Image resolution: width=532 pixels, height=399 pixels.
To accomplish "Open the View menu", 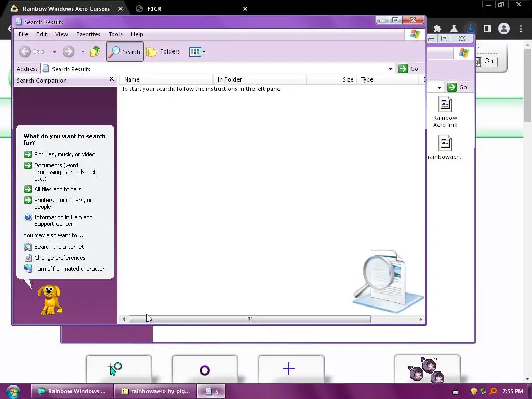I will (61, 34).
